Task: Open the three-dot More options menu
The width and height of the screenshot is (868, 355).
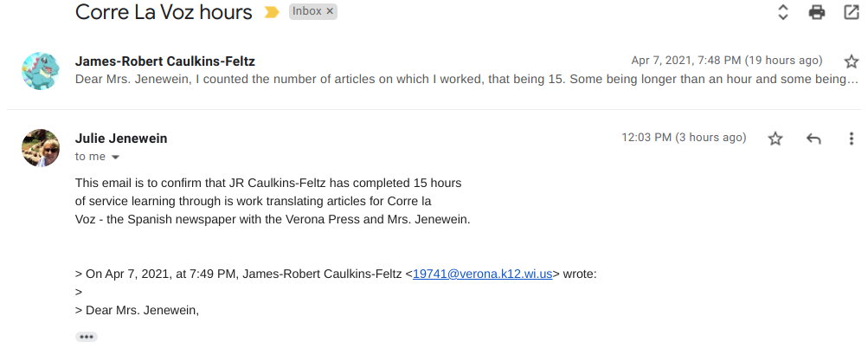Action: 851,139
